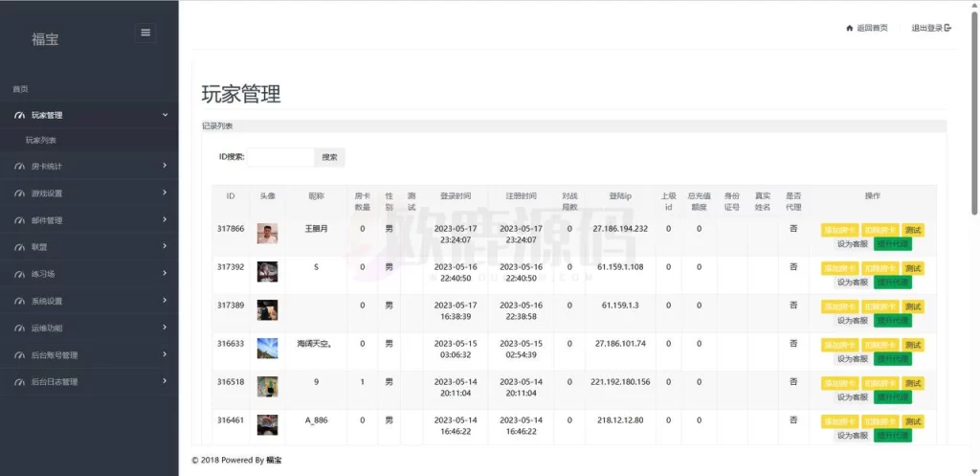The height and width of the screenshot is (476, 980).
Task: Click the IP address 221.192.180.156
Action: coord(620,382)
